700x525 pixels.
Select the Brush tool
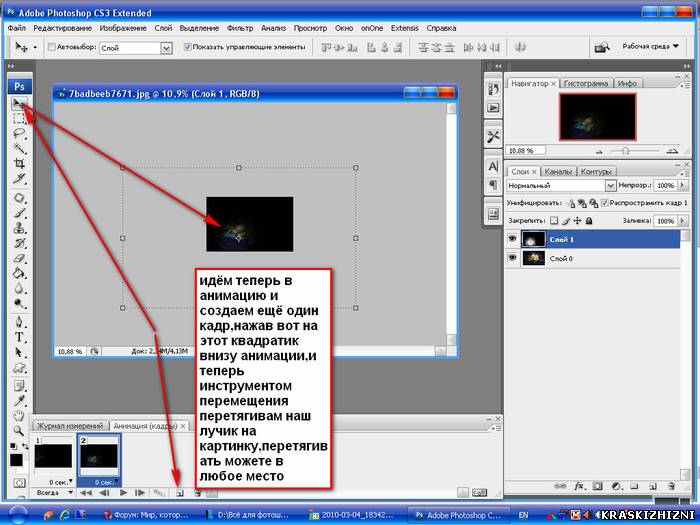19,213
